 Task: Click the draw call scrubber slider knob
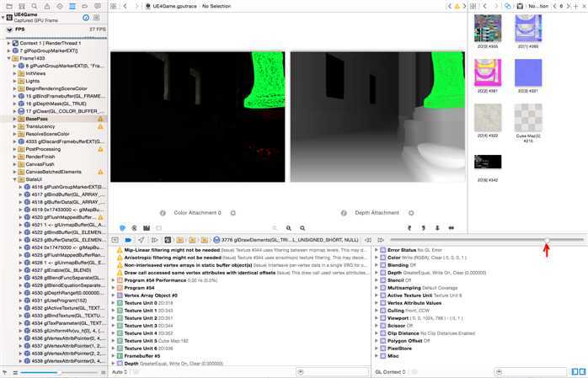547,240
